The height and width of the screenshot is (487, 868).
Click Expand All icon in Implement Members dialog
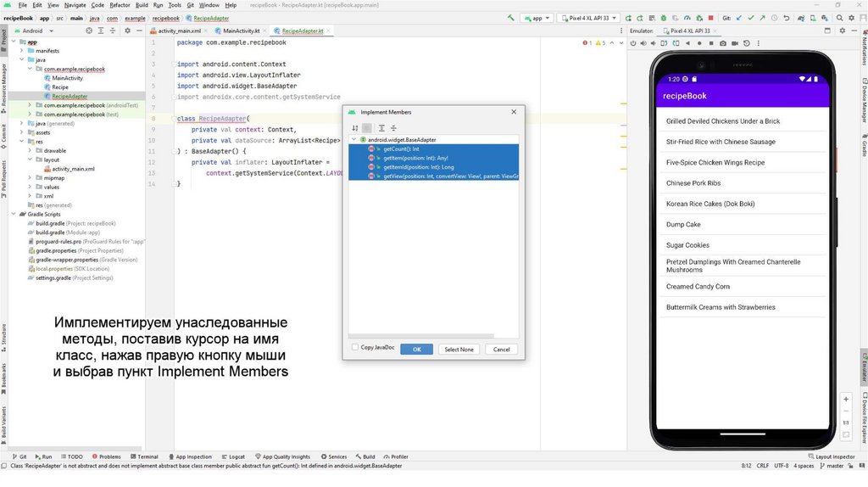pos(381,128)
